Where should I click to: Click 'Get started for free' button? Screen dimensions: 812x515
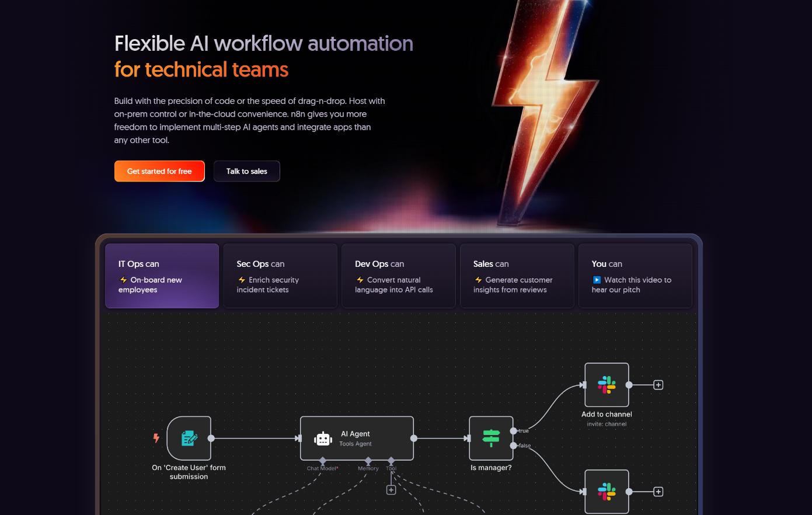(159, 171)
